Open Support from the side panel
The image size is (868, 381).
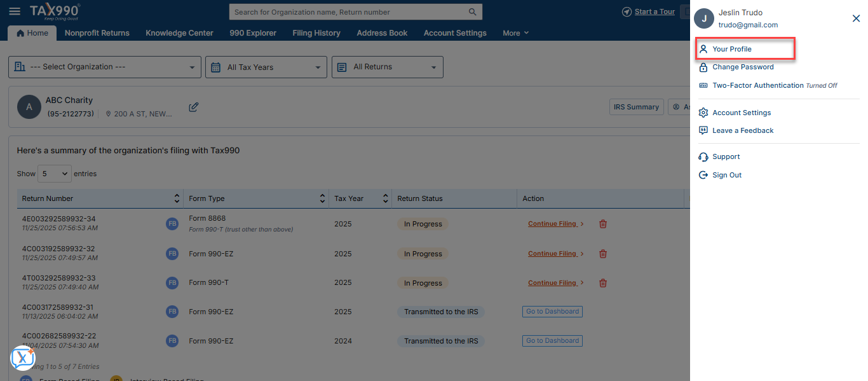pos(726,156)
